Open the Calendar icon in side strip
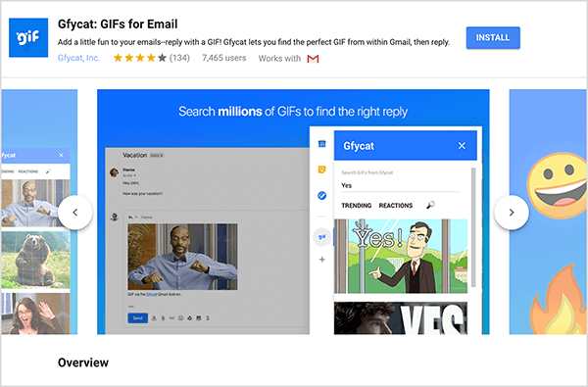Image resolution: width=588 pixels, height=387 pixels. (321, 144)
